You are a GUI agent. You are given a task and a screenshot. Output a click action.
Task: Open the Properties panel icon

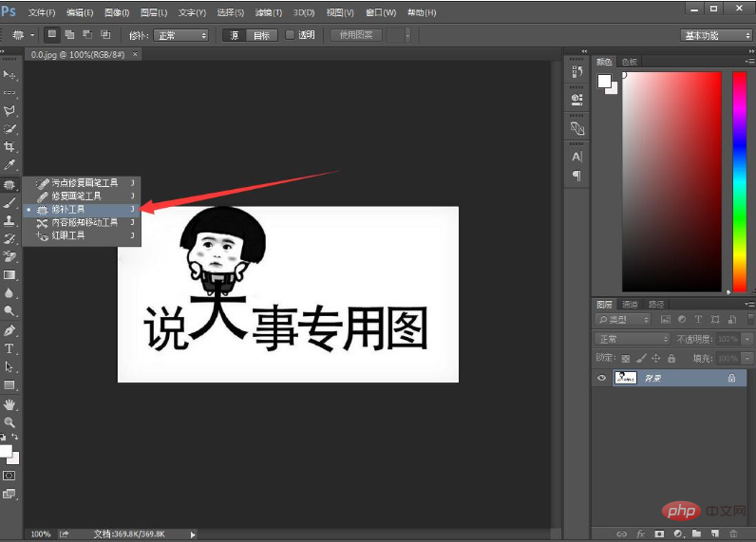click(x=576, y=100)
